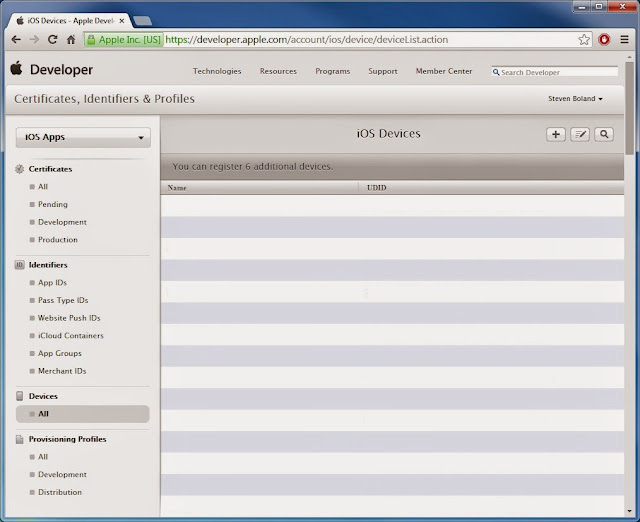Viewport: 640px width, 522px height.
Task: Click the Provisioning Profiles section heading
Action: tap(67, 439)
